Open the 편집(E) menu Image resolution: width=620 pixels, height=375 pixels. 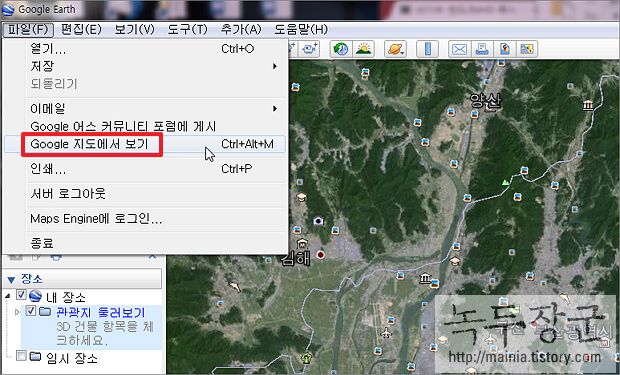point(81,30)
